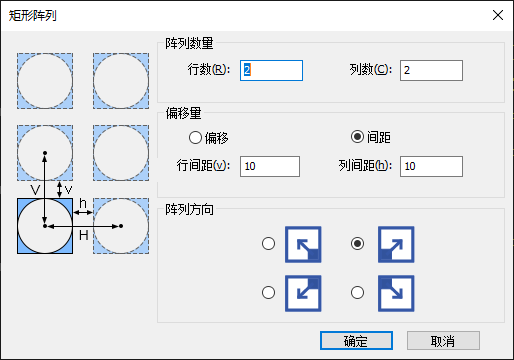Select the 偏移 radio button
Image resolution: width=514 pixels, height=360 pixels.
195,137
